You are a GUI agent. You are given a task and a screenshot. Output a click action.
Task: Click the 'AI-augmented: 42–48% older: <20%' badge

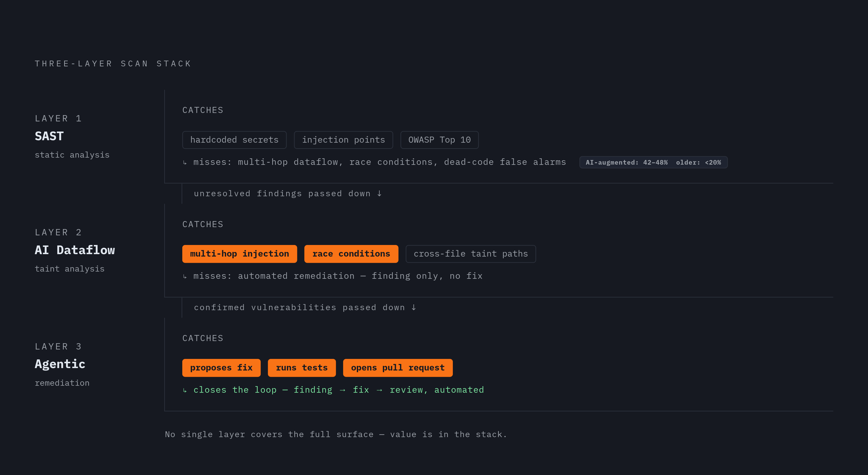coord(653,162)
